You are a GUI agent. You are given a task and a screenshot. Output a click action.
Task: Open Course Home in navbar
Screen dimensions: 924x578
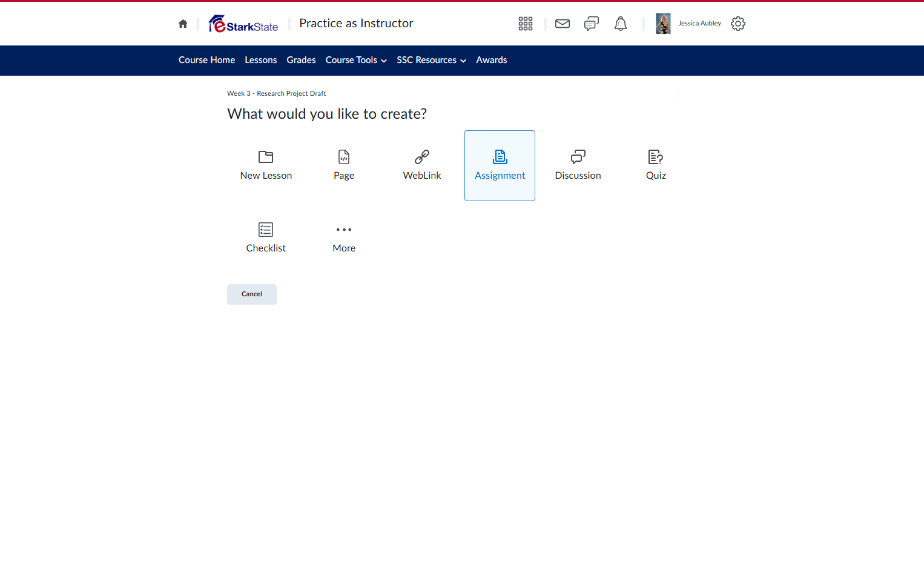pos(206,60)
